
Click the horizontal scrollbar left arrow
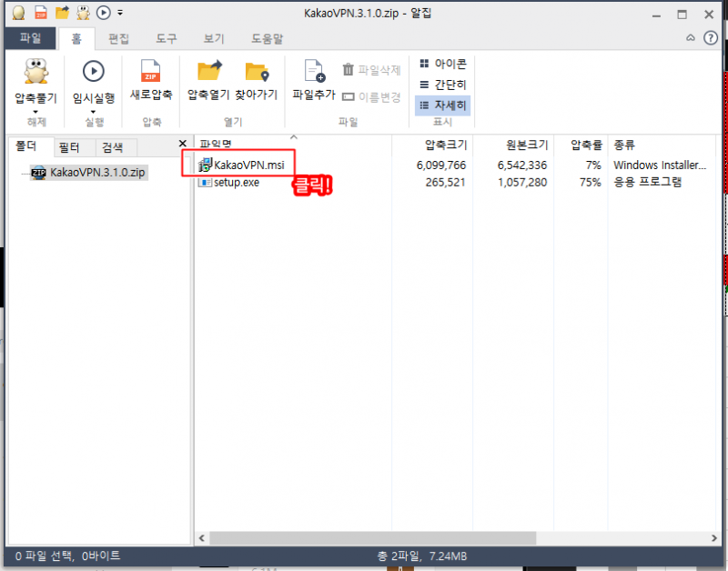(x=201, y=538)
